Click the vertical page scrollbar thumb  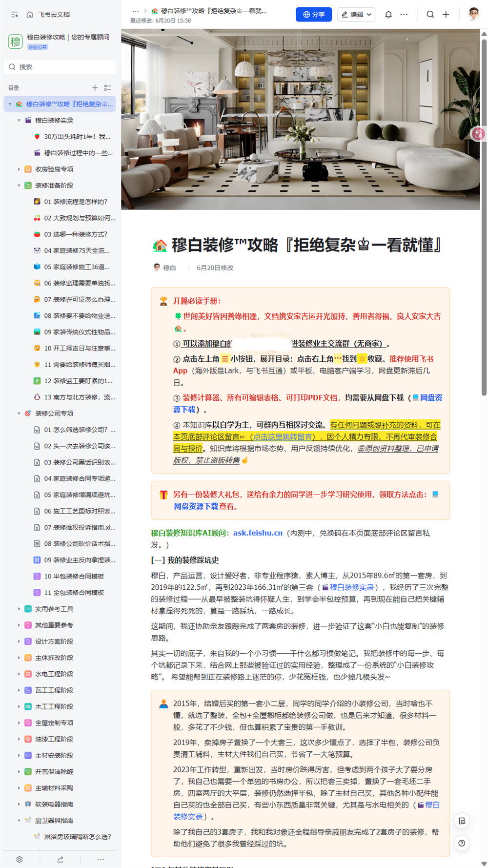tap(484, 217)
